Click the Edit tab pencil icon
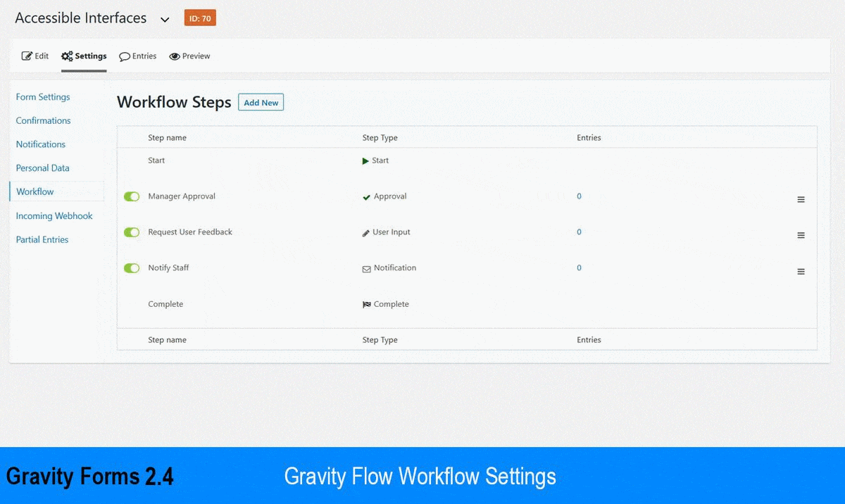The width and height of the screenshot is (845, 504). [x=27, y=56]
